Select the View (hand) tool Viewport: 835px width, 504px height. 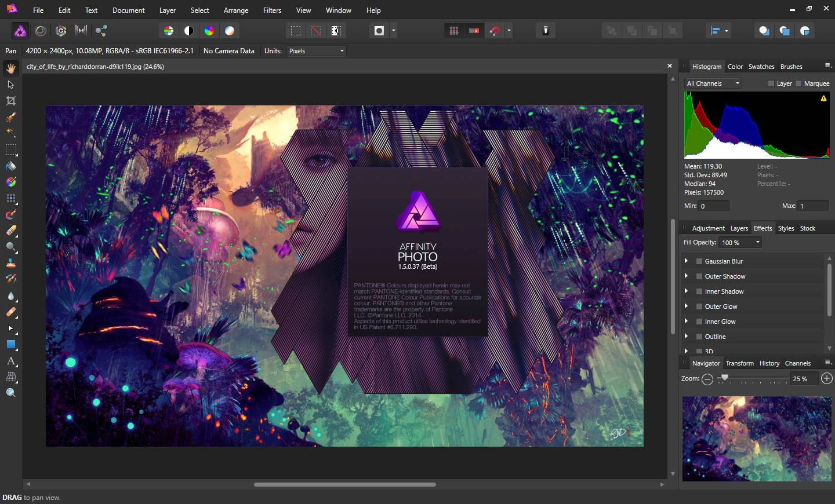tap(11, 68)
